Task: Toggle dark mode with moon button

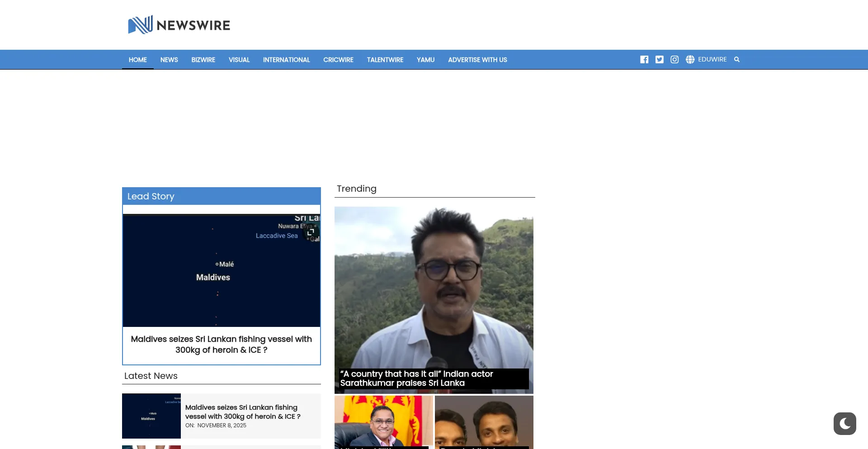Action: [844, 424]
